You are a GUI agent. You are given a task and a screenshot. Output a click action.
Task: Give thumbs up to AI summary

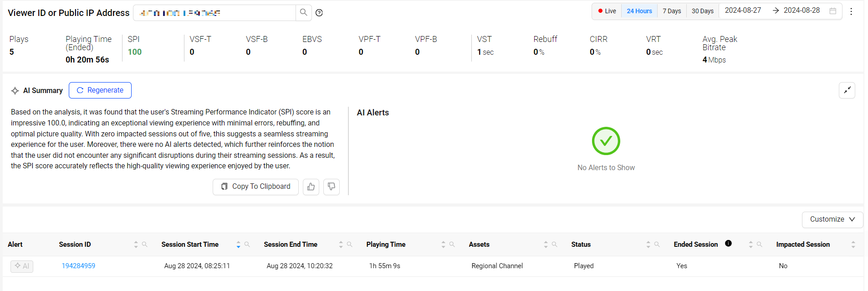coord(311,187)
